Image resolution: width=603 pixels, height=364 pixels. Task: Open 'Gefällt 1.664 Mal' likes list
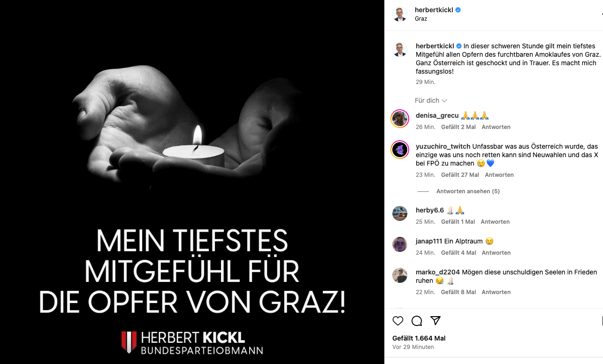(419, 338)
